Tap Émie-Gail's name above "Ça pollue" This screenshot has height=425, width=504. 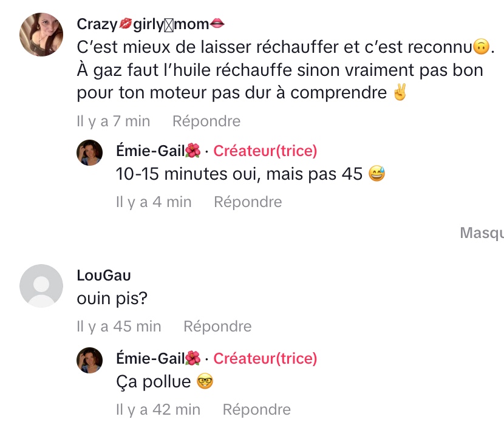point(158,359)
